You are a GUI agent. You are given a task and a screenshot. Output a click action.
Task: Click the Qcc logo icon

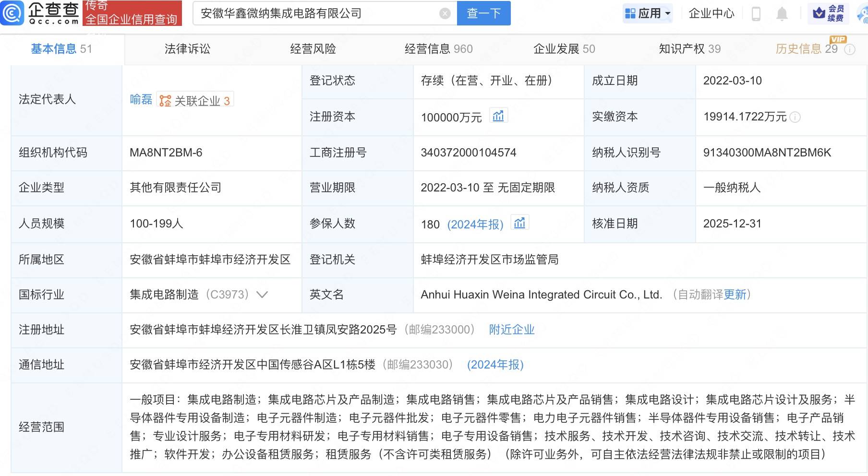click(12, 13)
